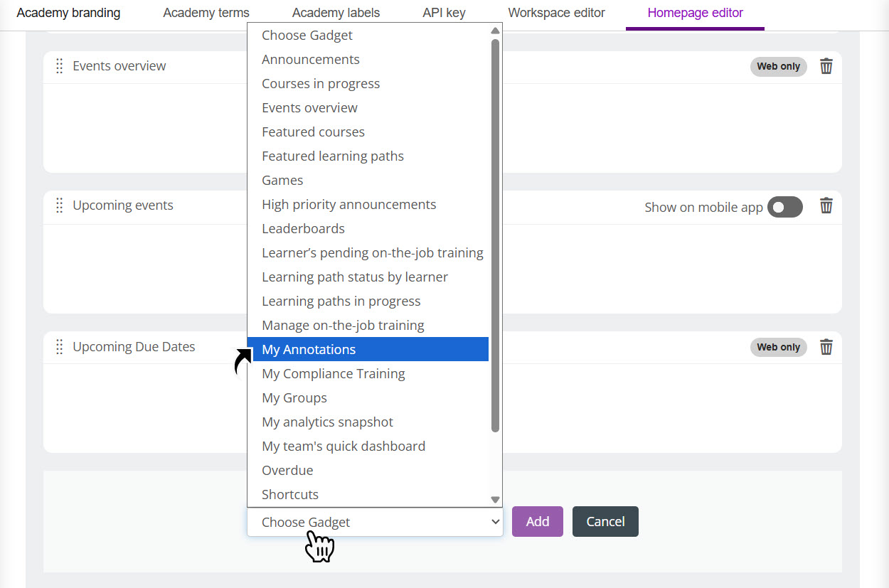This screenshot has height=588, width=889.
Task: Open the Choose Gadget combo box
Action: pyautogui.click(x=374, y=522)
